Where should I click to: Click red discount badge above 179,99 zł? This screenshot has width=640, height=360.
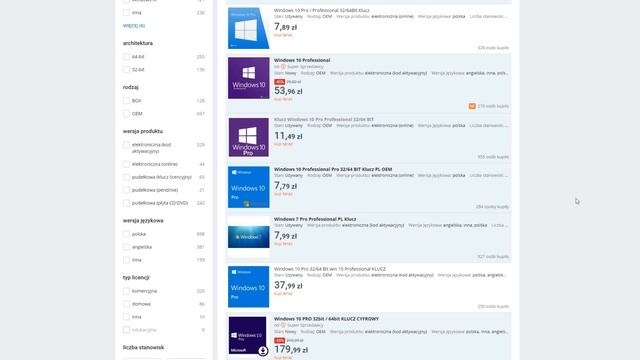279,340
